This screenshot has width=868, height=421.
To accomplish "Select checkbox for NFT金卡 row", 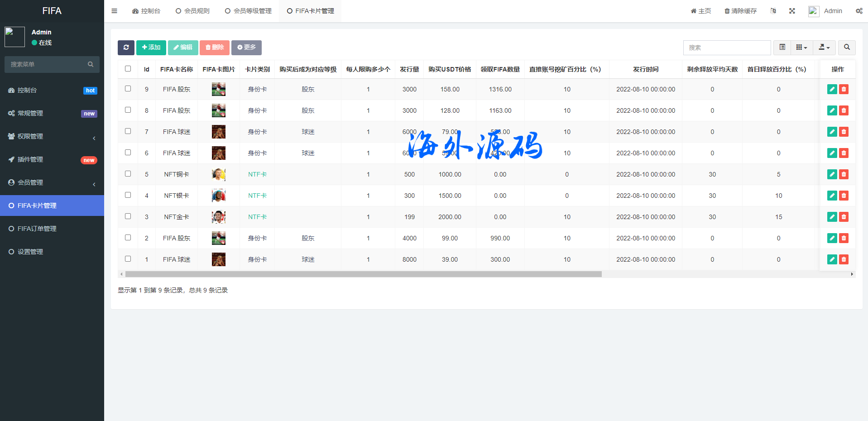I will click(x=128, y=216).
